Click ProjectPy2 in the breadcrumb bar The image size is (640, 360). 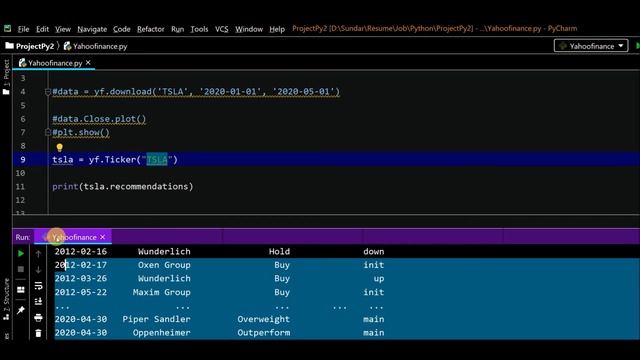(x=30, y=46)
